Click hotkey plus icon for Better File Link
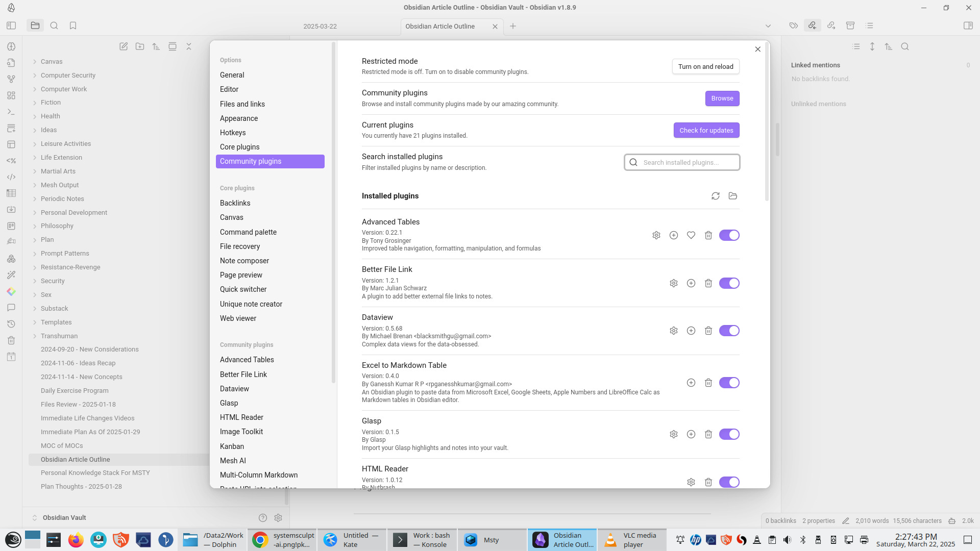This screenshot has width=980, height=551. 691,283
